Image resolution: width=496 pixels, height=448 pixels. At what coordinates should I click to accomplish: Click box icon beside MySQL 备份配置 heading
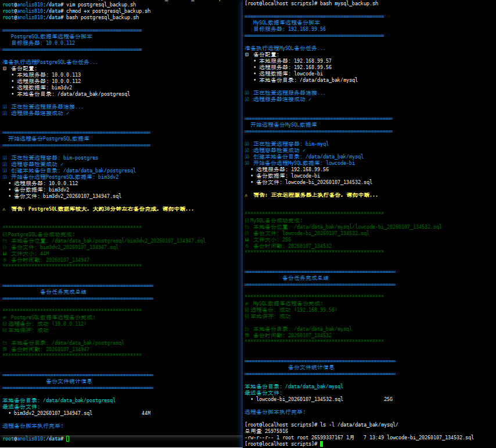(x=247, y=55)
